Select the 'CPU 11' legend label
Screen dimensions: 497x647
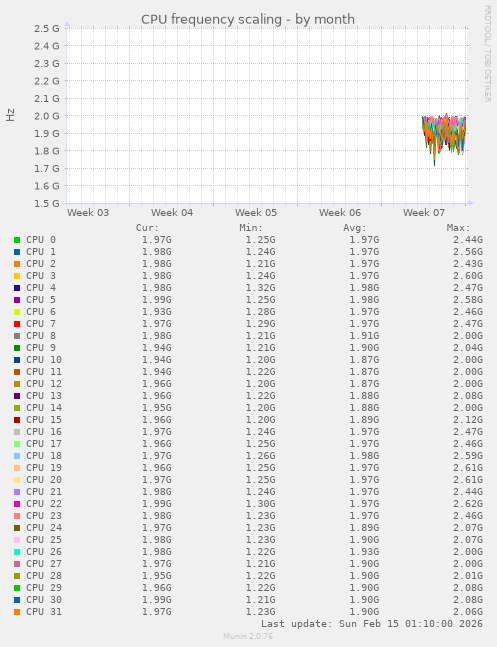coord(44,372)
